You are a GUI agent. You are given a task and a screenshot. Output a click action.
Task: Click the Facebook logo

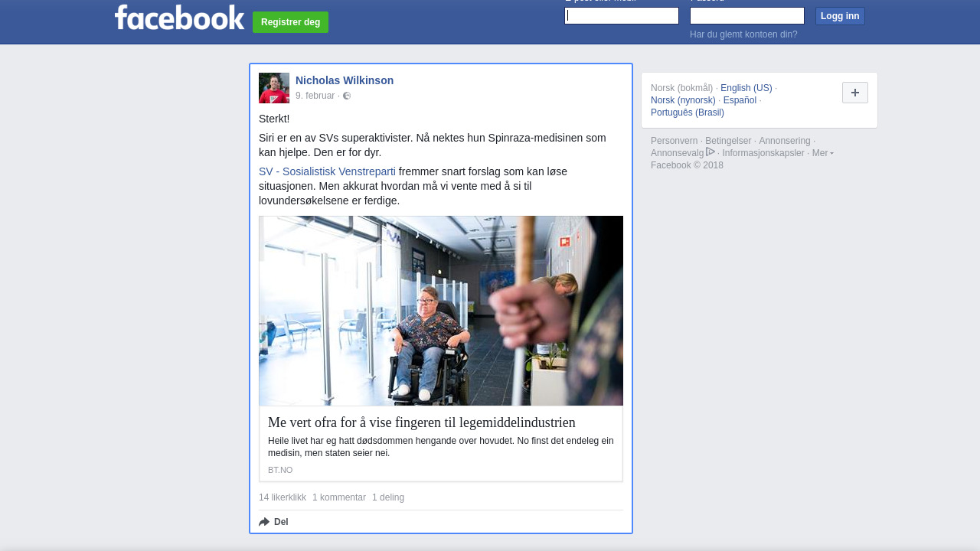pyautogui.click(x=179, y=18)
